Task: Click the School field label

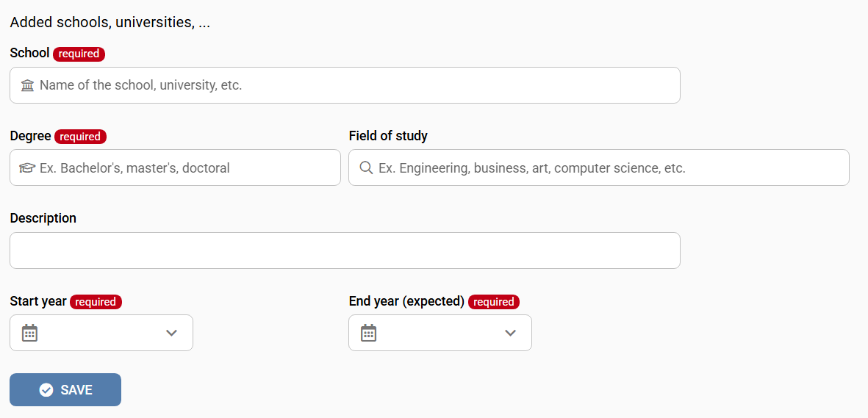Action: click(29, 53)
